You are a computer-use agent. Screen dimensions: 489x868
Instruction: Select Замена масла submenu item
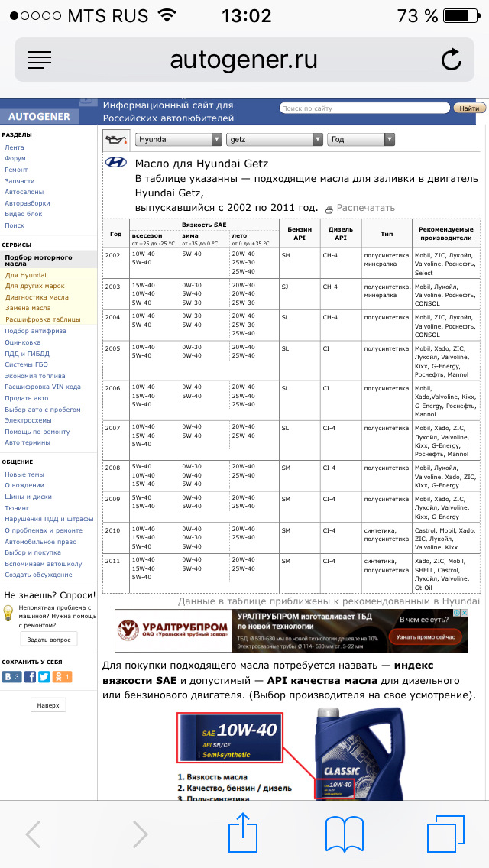[28, 308]
